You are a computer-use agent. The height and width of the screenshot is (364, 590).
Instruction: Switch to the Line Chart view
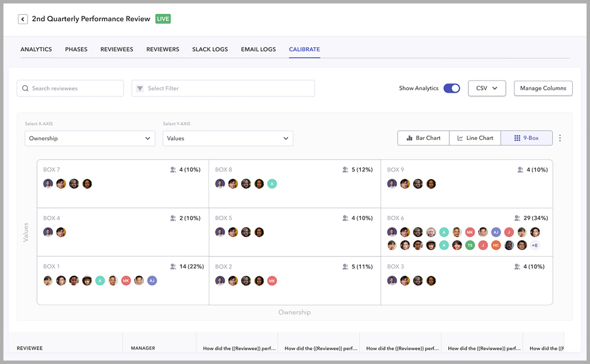(x=475, y=138)
